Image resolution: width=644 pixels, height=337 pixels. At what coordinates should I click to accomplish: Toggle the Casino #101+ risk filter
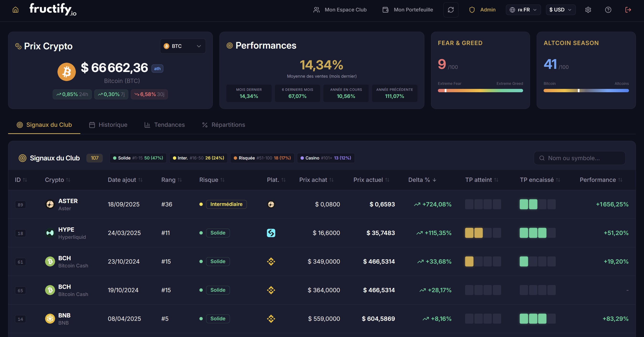pos(326,158)
